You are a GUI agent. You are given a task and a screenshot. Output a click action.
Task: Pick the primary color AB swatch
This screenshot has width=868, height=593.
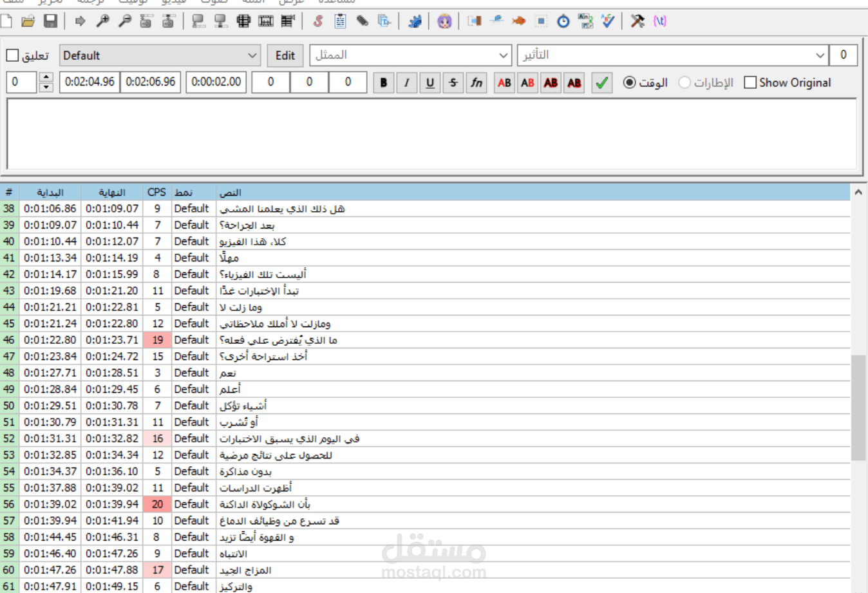coord(504,82)
